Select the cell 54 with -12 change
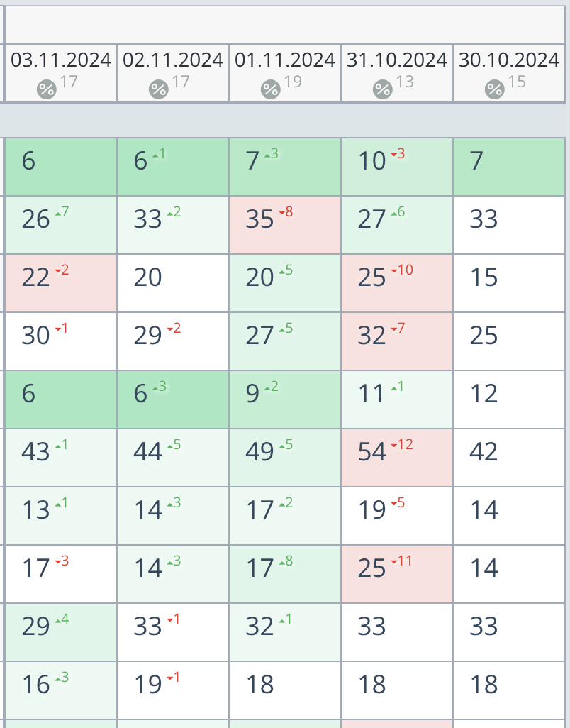 click(x=397, y=458)
